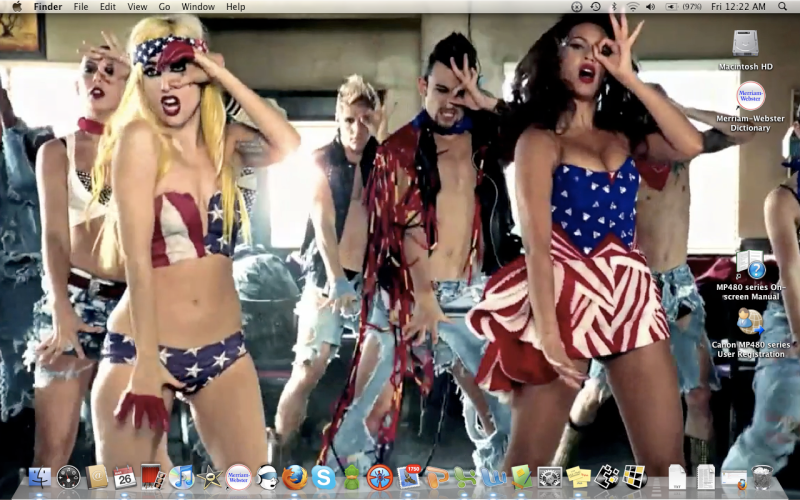The image size is (800, 500).
Task: Open the Help menu
Action: pyautogui.click(x=236, y=7)
